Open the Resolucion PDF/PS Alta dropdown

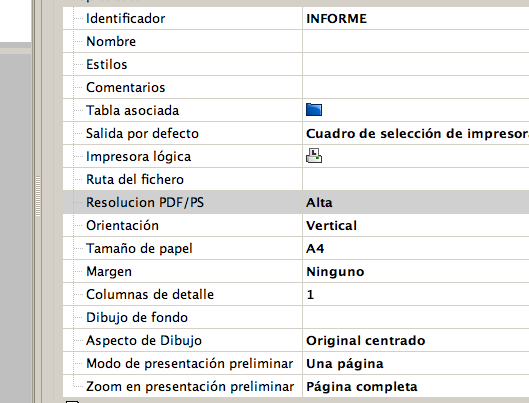(x=416, y=202)
